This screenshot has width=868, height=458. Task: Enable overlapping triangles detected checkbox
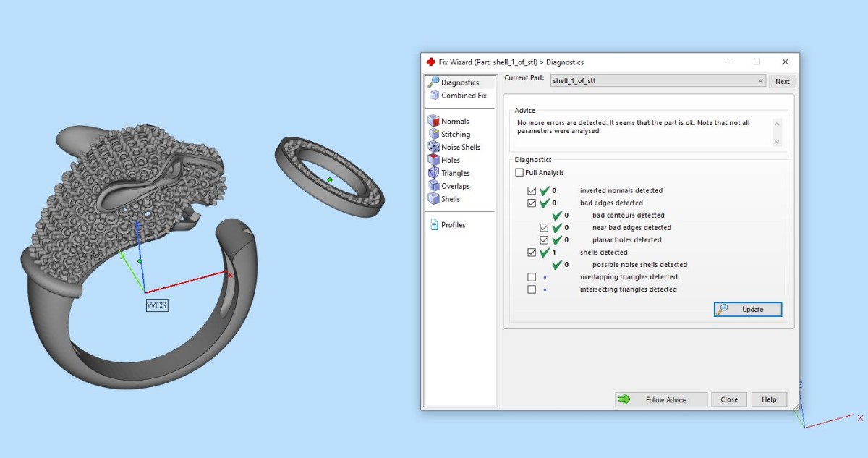pyautogui.click(x=532, y=277)
